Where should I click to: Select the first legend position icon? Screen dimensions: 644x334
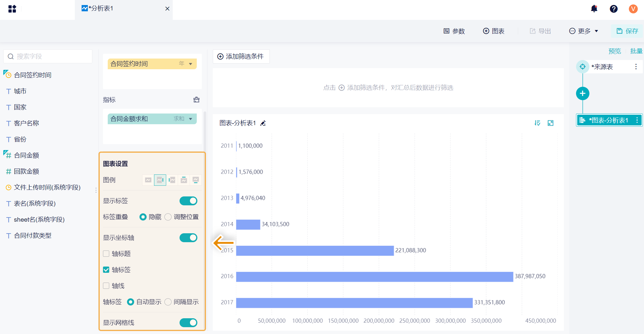click(148, 180)
